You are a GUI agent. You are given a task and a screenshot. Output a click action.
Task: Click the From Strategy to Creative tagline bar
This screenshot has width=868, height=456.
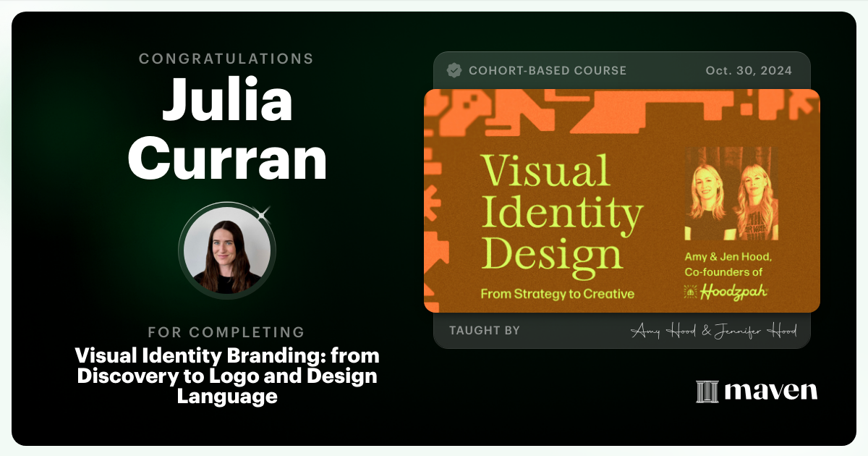558,293
